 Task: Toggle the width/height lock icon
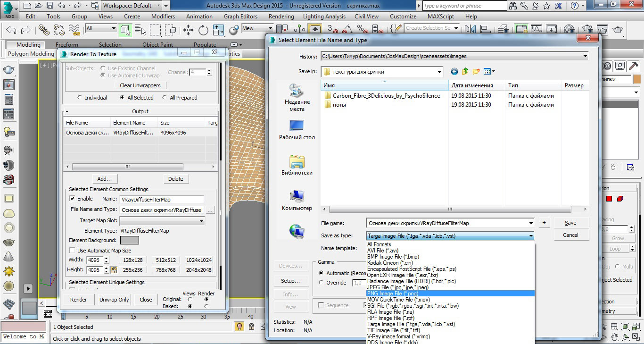(114, 270)
